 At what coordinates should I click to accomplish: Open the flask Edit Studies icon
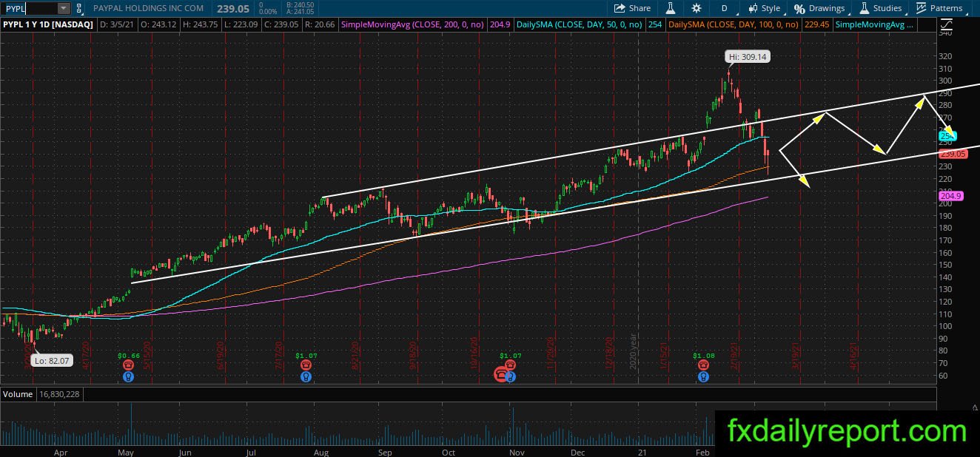[x=671, y=8]
